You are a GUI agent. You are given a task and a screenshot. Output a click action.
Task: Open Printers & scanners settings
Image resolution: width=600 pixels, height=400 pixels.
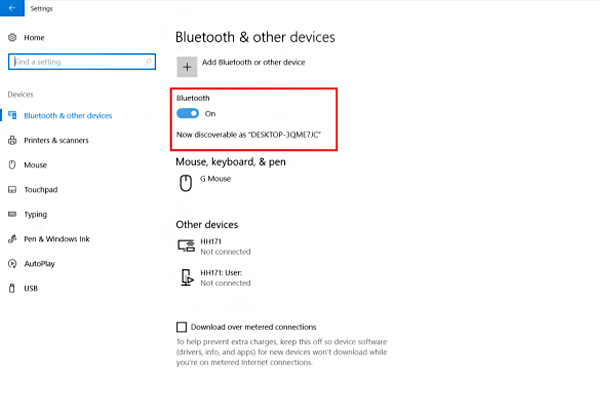click(56, 140)
